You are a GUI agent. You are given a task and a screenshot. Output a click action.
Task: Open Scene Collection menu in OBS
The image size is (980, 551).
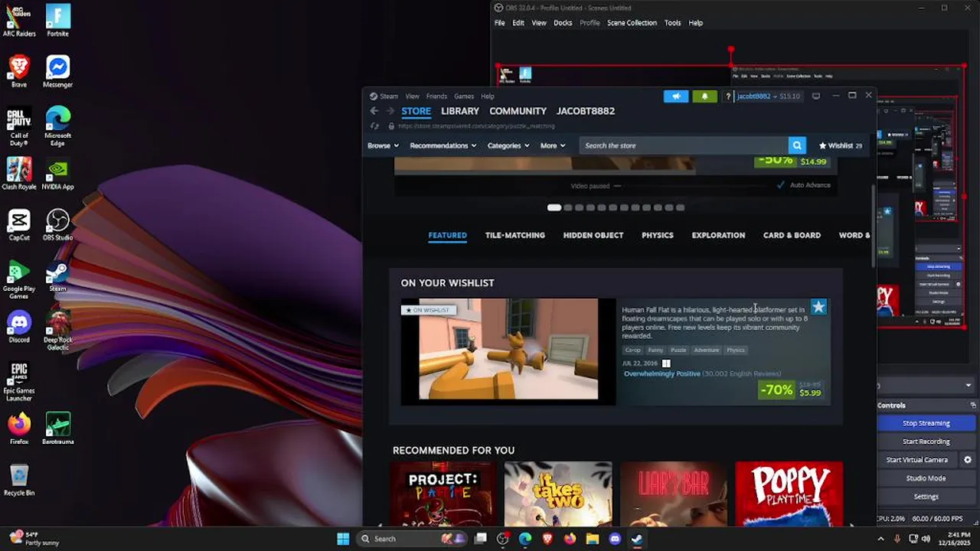click(632, 23)
